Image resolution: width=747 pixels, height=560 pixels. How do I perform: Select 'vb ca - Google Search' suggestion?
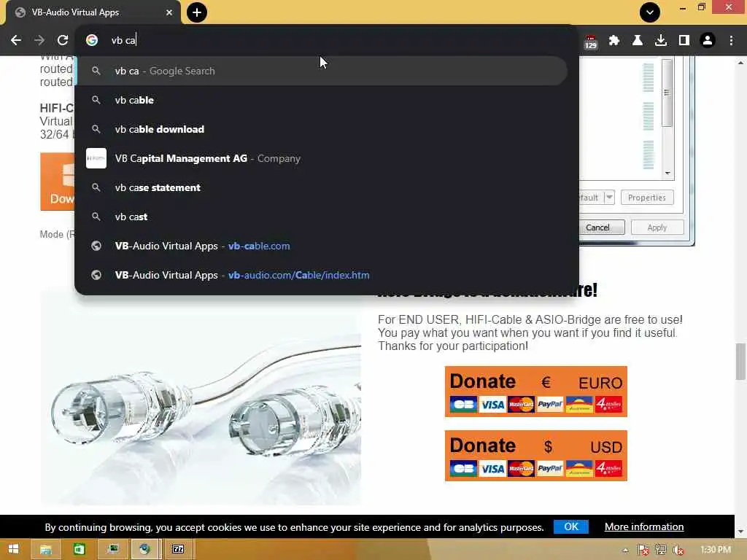pyautogui.click(x=322, y=71)
